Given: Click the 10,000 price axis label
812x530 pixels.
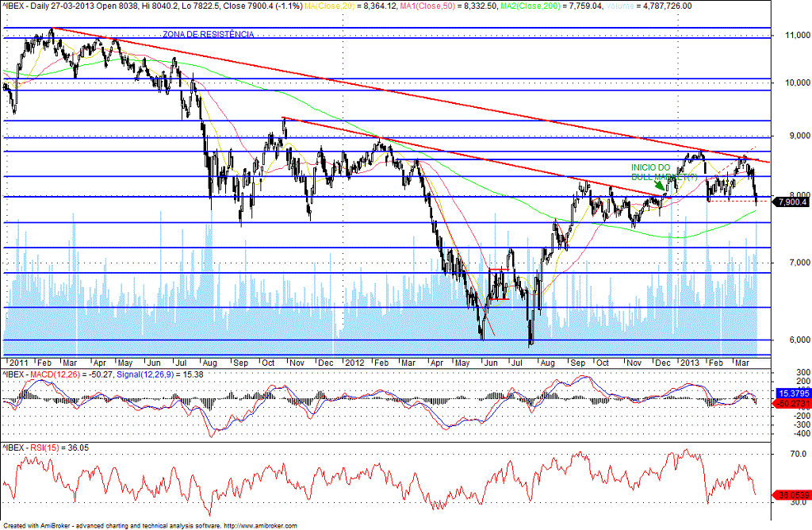Looking at the screenshot, I should click(798, 83).
